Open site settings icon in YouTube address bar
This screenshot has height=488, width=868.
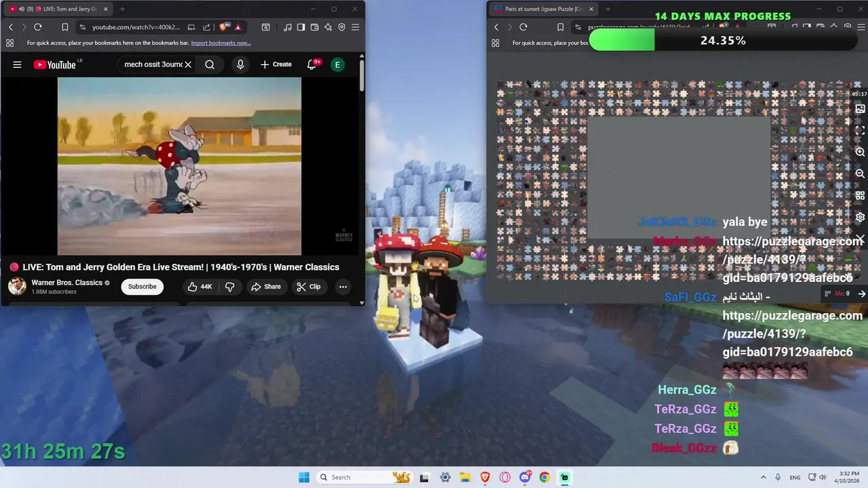(x=82, y=27)
